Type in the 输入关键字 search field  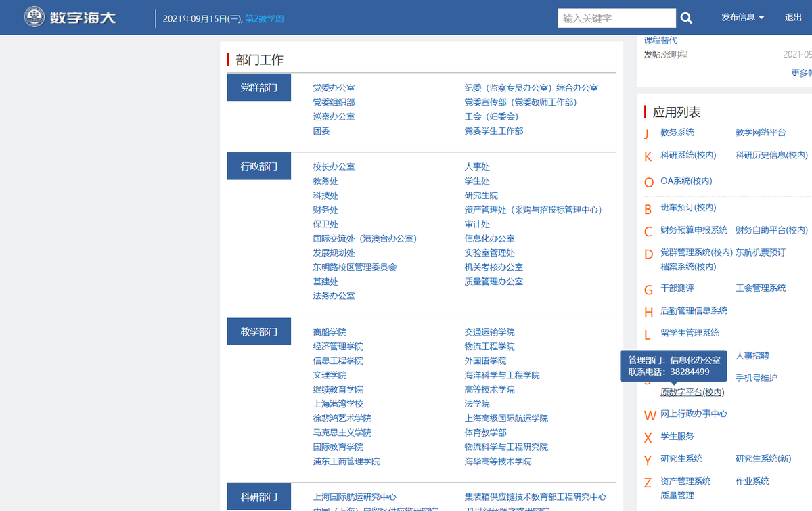pyautogui.click(x=617, y=18)
